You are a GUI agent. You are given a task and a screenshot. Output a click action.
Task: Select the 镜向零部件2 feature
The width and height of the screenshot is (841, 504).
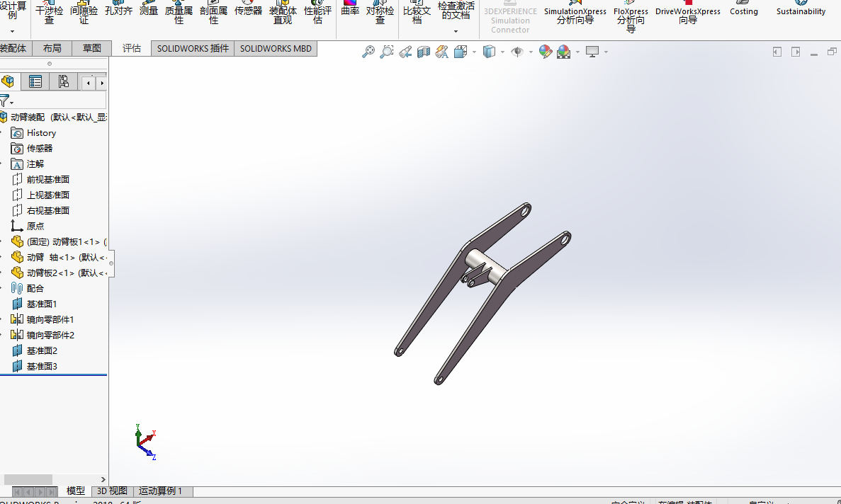point(50,335)
